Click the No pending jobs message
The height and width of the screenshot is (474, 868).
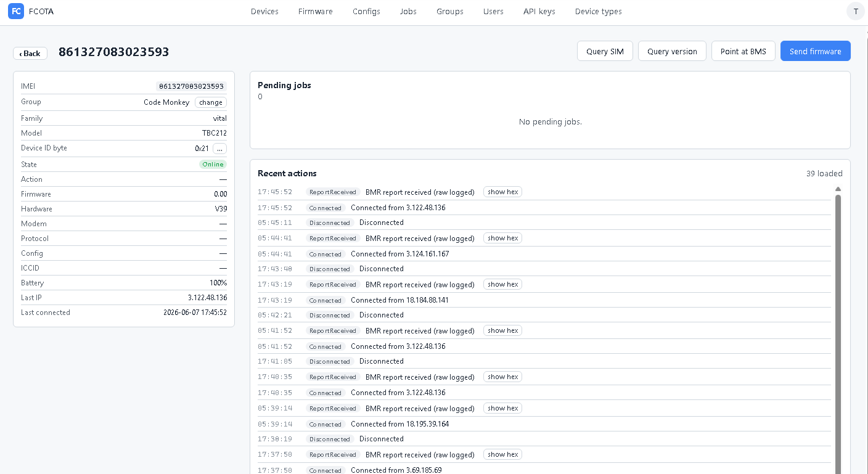tap(550, 122)
